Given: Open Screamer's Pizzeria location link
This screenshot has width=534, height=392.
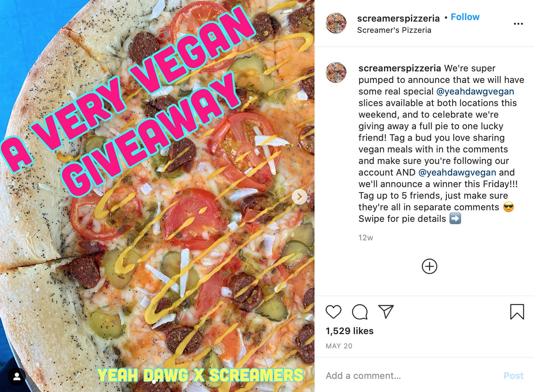Looking at the screenshot, I should (x=394, y=30).
